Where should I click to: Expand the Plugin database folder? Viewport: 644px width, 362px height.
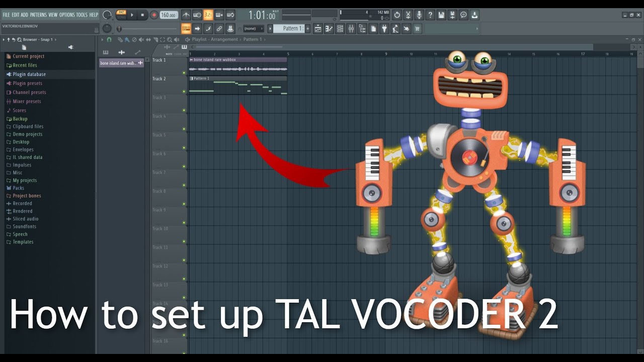click(x=26, y=74)
